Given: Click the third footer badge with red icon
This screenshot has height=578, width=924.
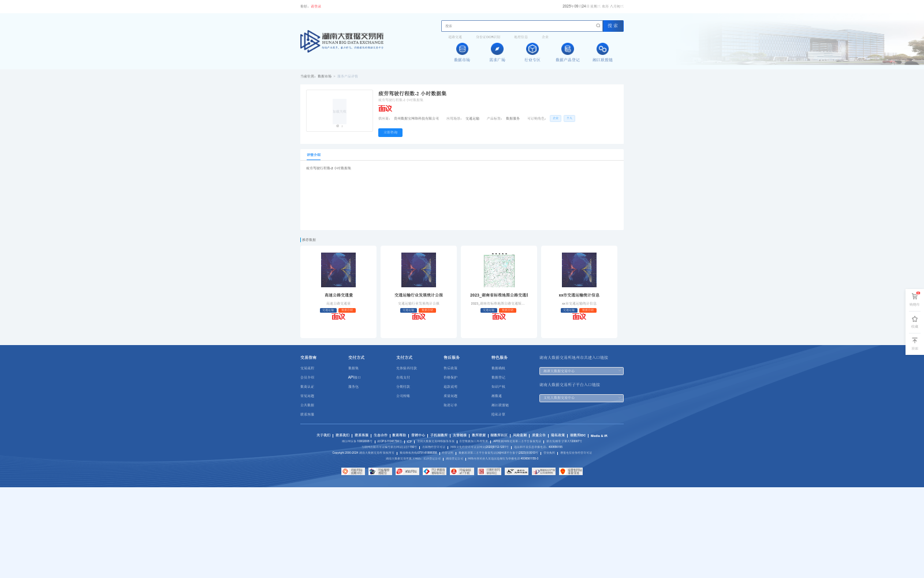Looking at the screenshot, I should (407, 472).
